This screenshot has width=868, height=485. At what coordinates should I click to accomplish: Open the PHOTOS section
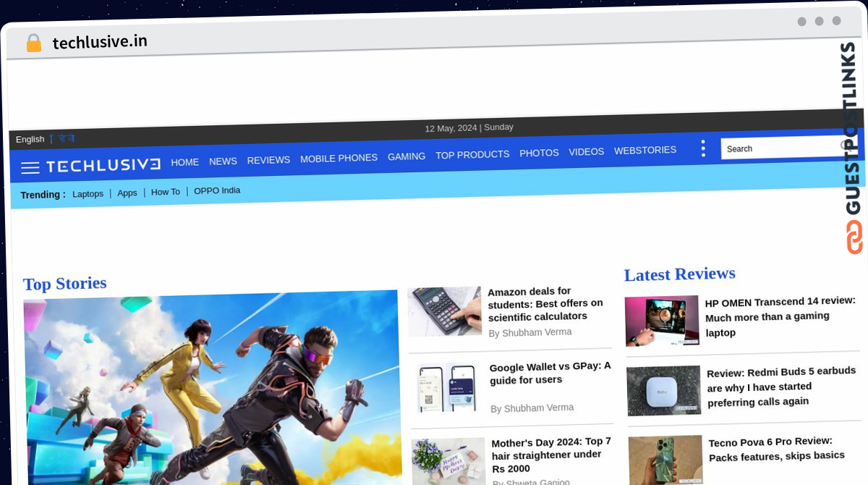tap(539, 153)
